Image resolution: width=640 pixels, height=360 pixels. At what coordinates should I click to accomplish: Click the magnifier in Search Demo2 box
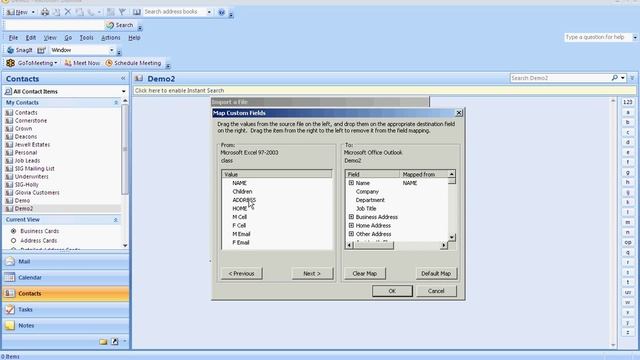pyautogui.click(x=614, y=78)
